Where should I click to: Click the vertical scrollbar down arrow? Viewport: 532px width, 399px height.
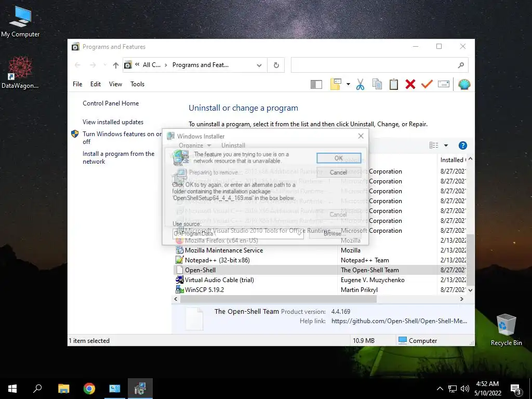pos(470,290)
